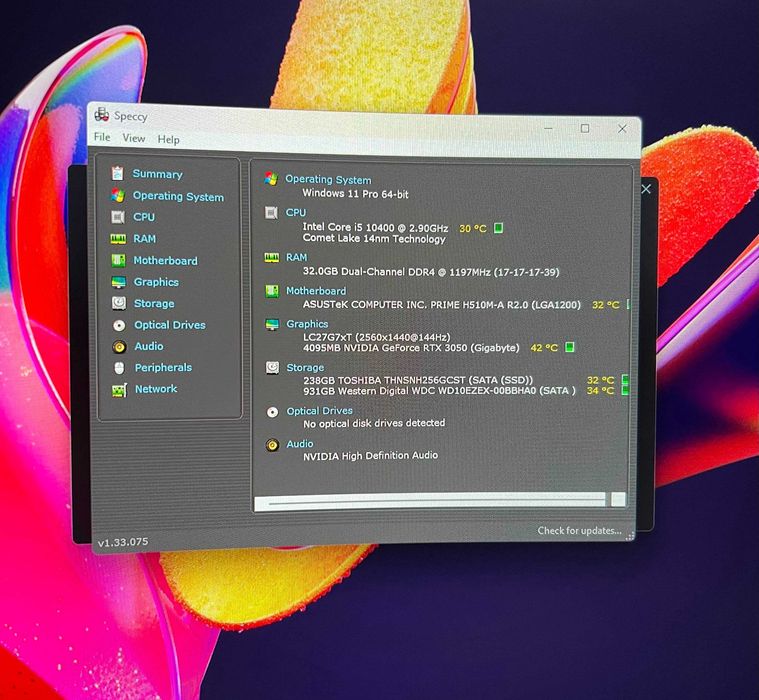
Task: Click the Graphics icon in summary pane
Action: [272, 324]
